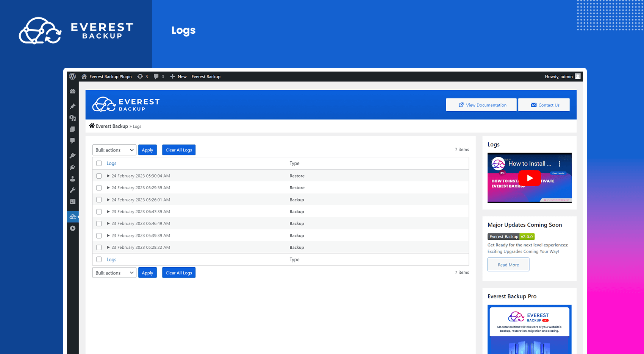Check the 23 February 2023 06:47:39 AM log
Viewport: 644px width, 354px height.
pos(99,212)
